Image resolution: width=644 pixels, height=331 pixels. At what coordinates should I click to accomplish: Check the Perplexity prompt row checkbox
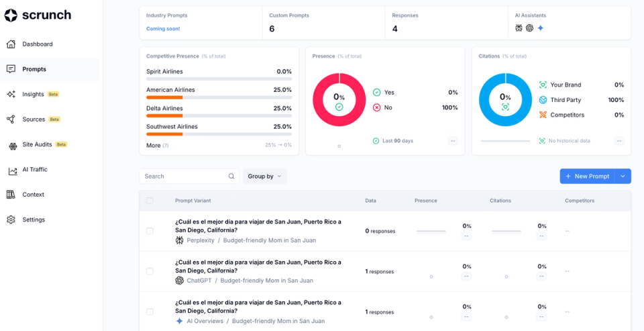[x=150, y=231]
